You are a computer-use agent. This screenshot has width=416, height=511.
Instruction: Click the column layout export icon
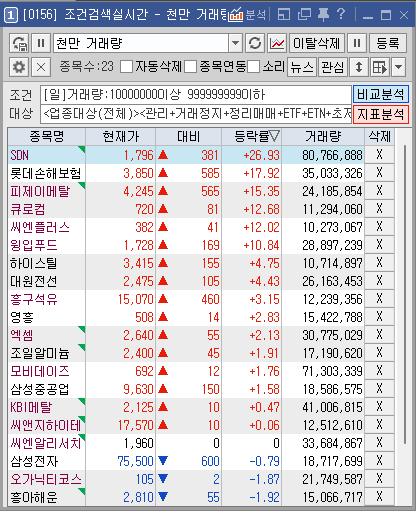point(380,67)
